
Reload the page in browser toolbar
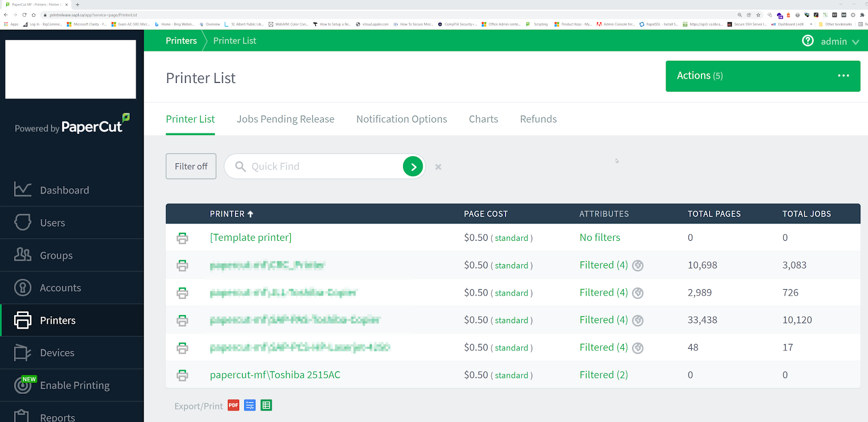pos(24,15)
